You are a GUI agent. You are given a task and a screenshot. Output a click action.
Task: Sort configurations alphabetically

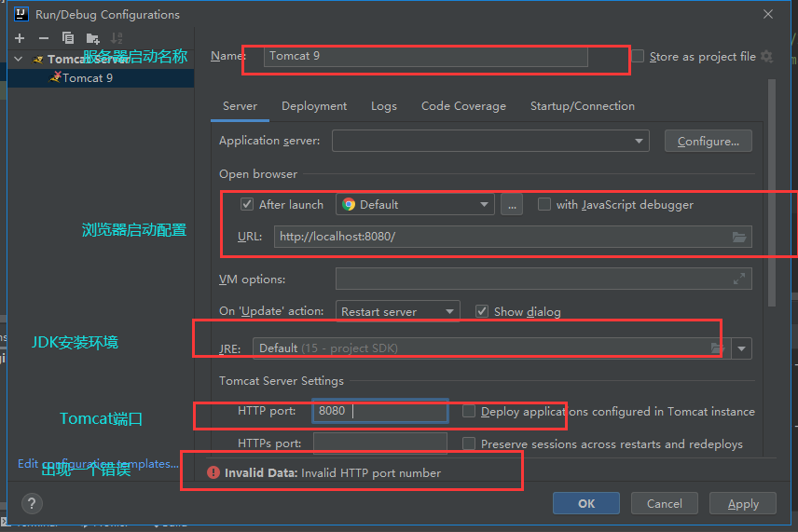tap(117, 38)
